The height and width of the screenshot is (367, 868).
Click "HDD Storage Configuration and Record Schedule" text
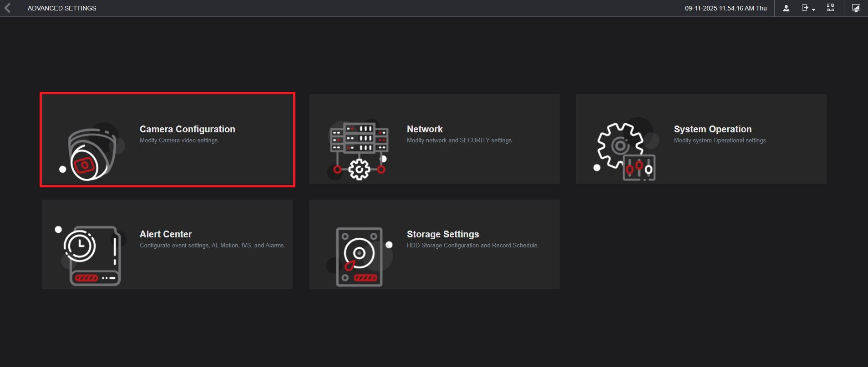[472, 246]
